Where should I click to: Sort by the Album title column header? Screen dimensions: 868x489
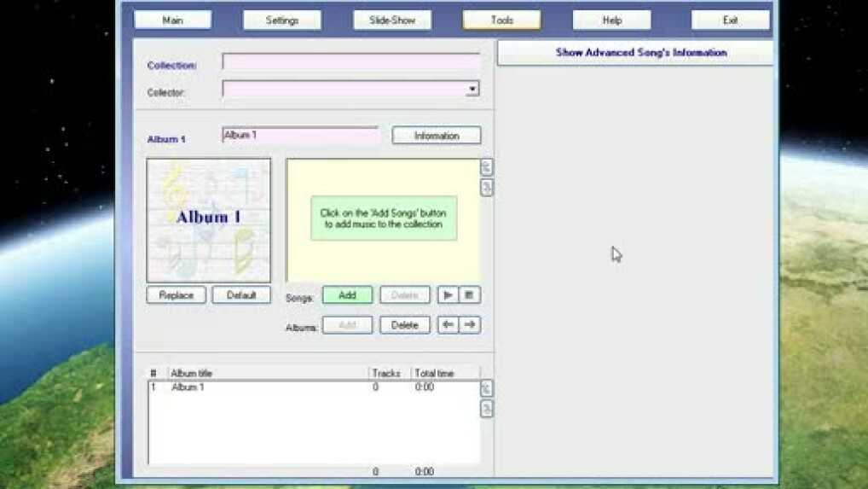[268, 374]
